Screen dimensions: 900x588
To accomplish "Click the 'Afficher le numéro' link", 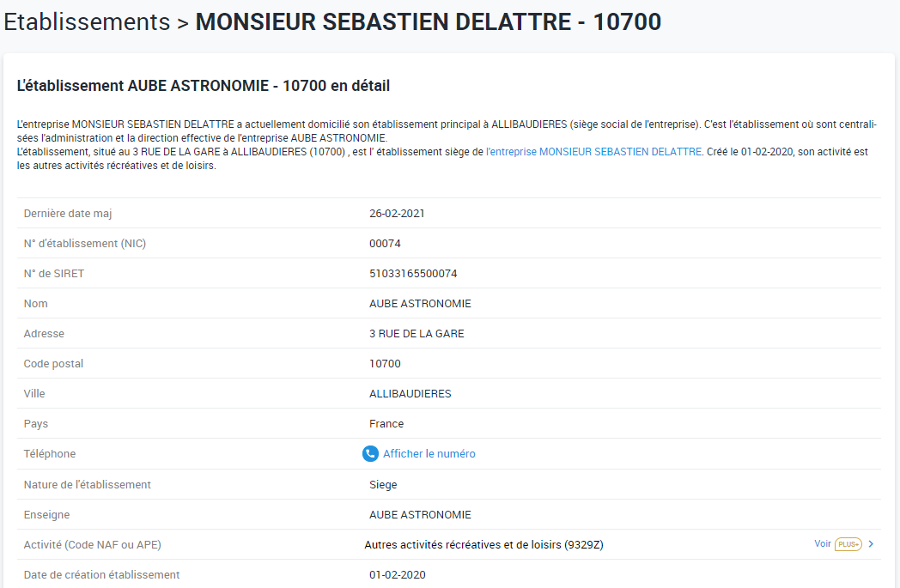I will tap(429, 454).
